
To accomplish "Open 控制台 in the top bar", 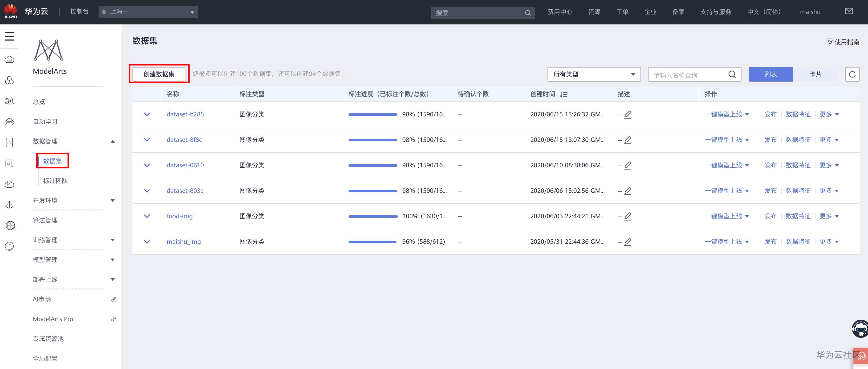I will (x=79, y=11).
